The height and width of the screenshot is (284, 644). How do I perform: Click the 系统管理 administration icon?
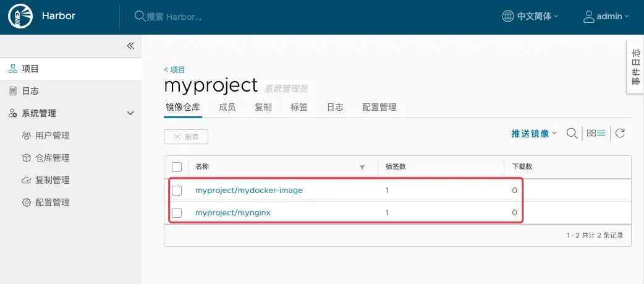point(13,113)
